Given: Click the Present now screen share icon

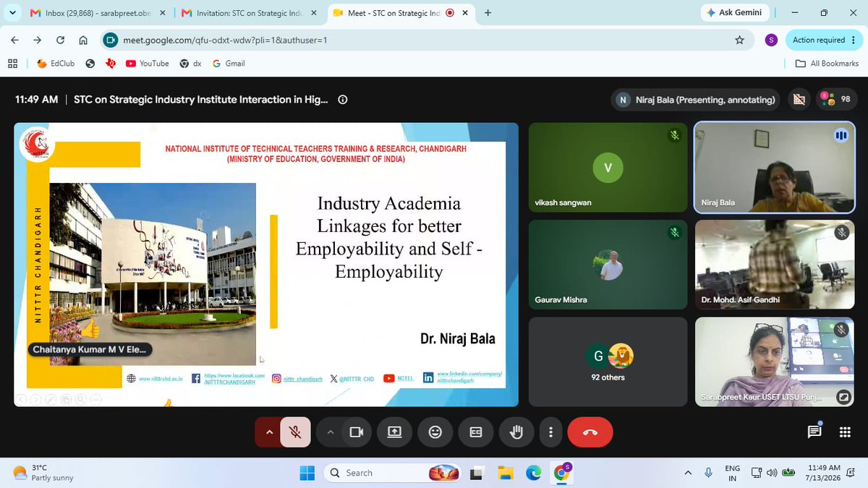Looking at the screenshot, I should [394, 432].
